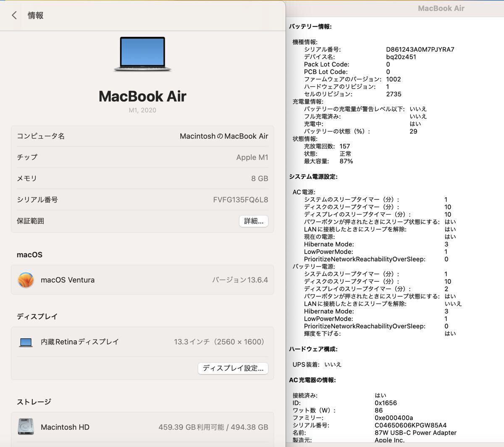504x447 pixels.
Task: Click the MacBook Air laptop image
Action: click(x=143, y=54)
